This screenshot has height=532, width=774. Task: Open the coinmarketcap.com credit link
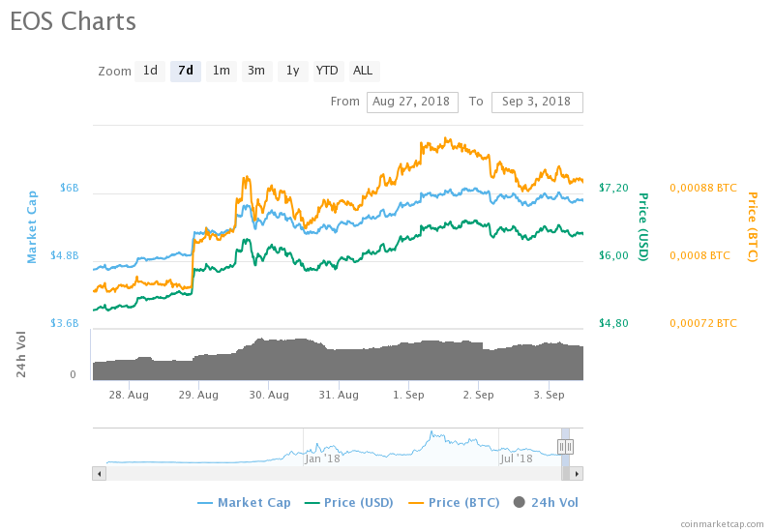[722, 524]
